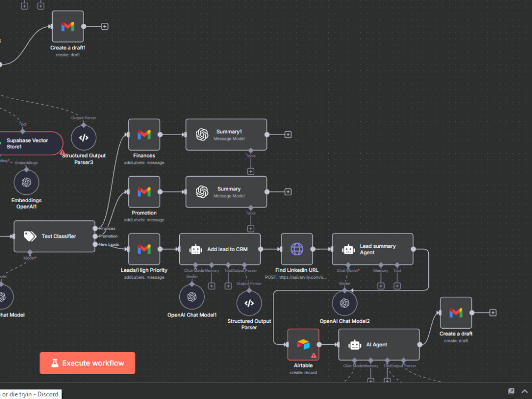532x399 pixels.
Task: Click the Discord taskbar tooltip label
Action: coord(30,394)
